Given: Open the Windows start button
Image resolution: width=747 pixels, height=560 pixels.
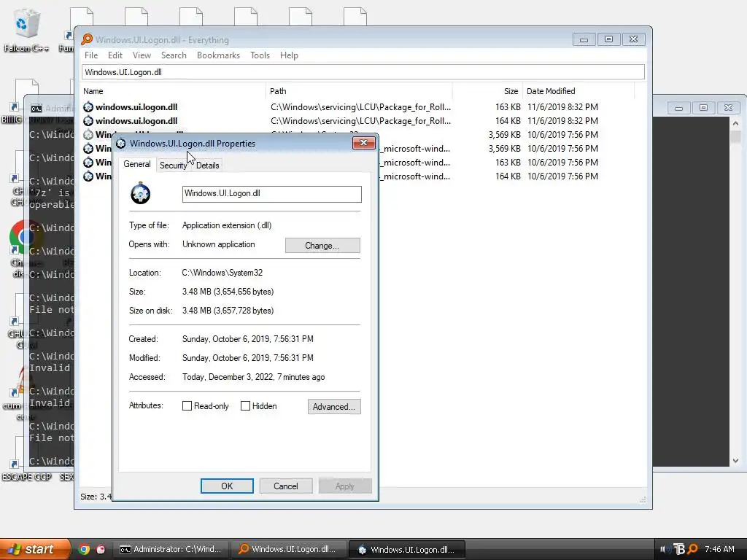Looking at the screenshot, I should 35,549.
